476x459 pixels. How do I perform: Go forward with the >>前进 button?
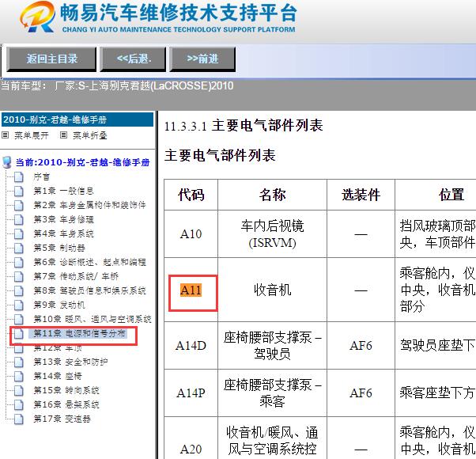[x=202, y=59]
